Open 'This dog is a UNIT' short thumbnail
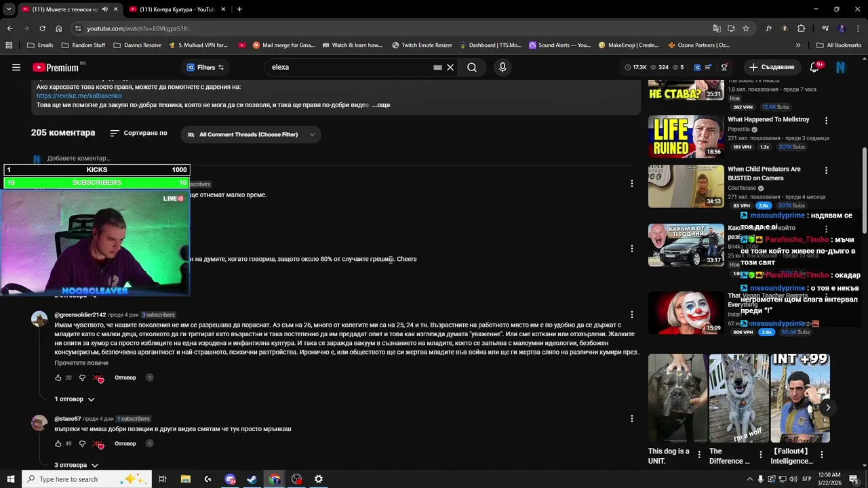Image resolution: width=868 pixels, height=488 pixels. [x=676, y=398]
